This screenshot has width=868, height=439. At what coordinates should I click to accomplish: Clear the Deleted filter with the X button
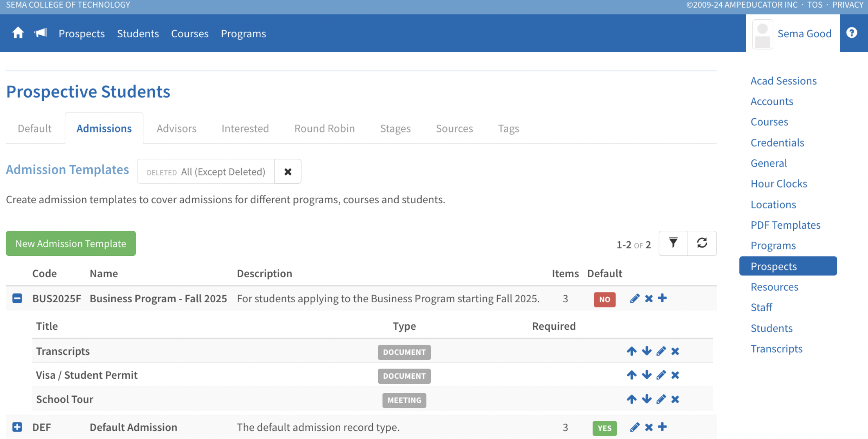[288, 172]
